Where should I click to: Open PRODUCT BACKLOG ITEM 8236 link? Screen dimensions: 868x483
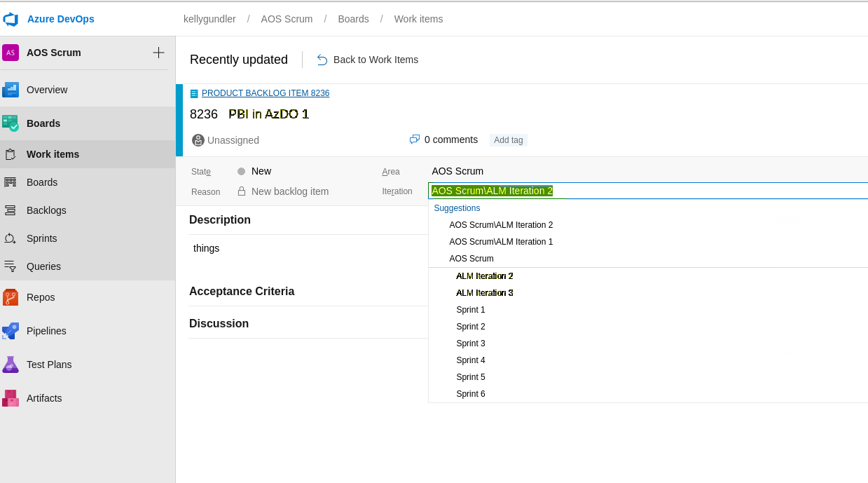click(265, 93)
